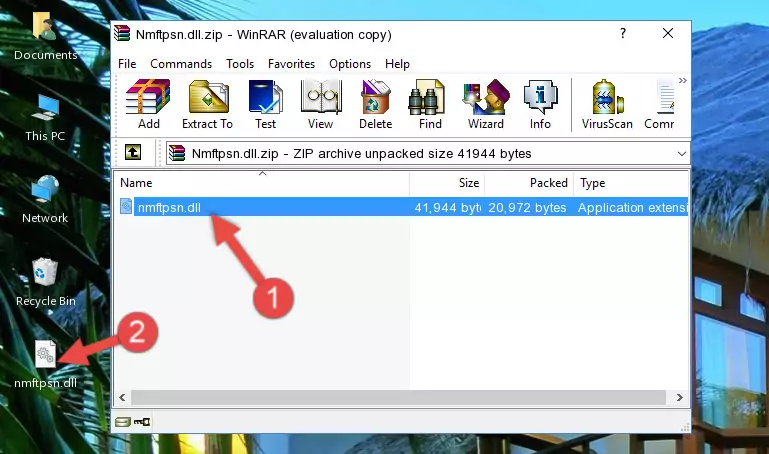The width and height of the screenshot is (769, 454).
Task: Open the Commands menu
Action: [181, 64]
